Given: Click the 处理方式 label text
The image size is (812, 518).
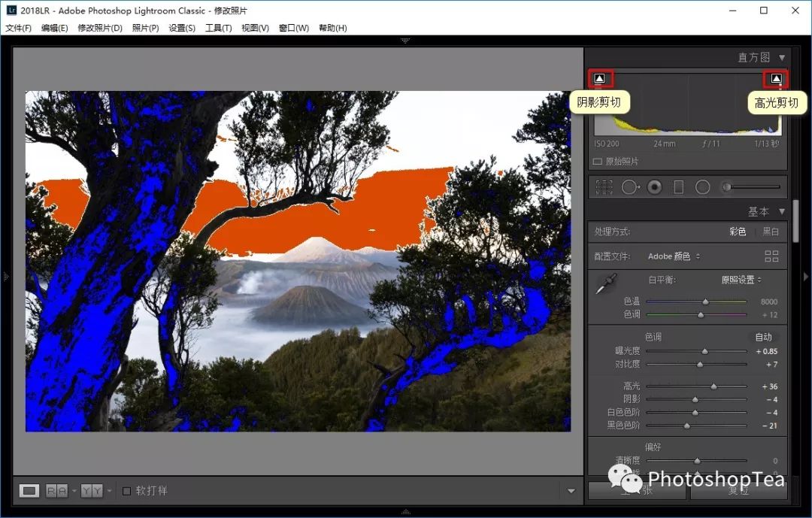Looking at the screenshot, I should pyautogui.click(x=612, y=232).
